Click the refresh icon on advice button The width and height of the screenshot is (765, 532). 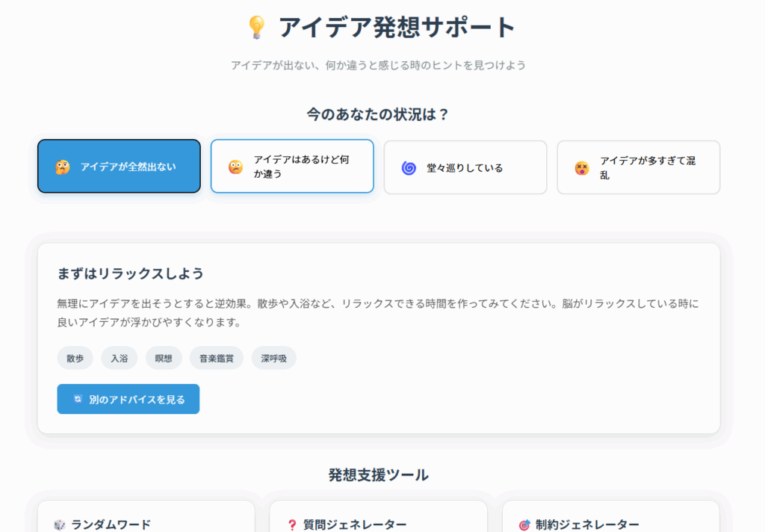click(78, 399)
